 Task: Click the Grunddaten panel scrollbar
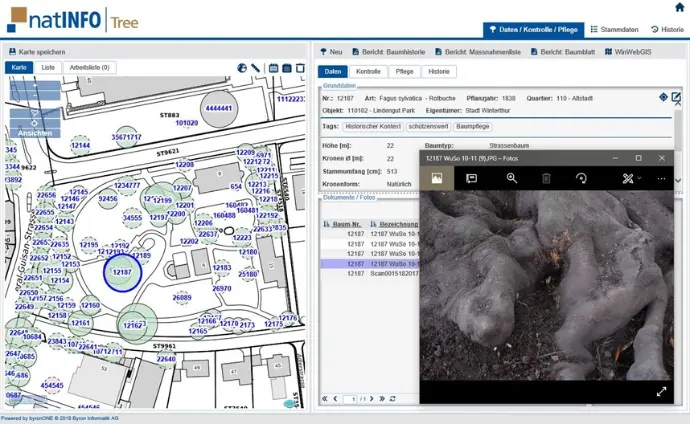(678, 132)
